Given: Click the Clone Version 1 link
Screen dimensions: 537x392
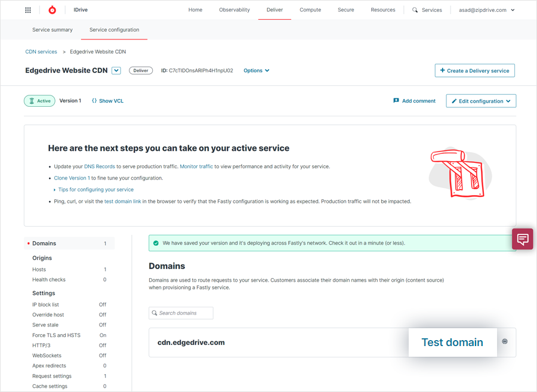Looking at the screenshot, I should click(72, 178).
